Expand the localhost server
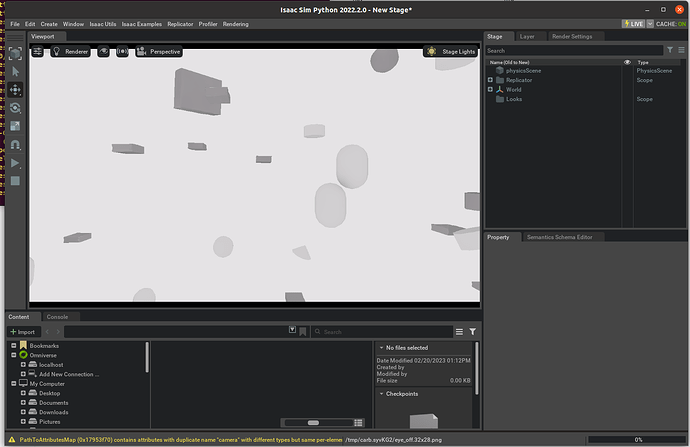The image size is (690, 447). [23, 365]
